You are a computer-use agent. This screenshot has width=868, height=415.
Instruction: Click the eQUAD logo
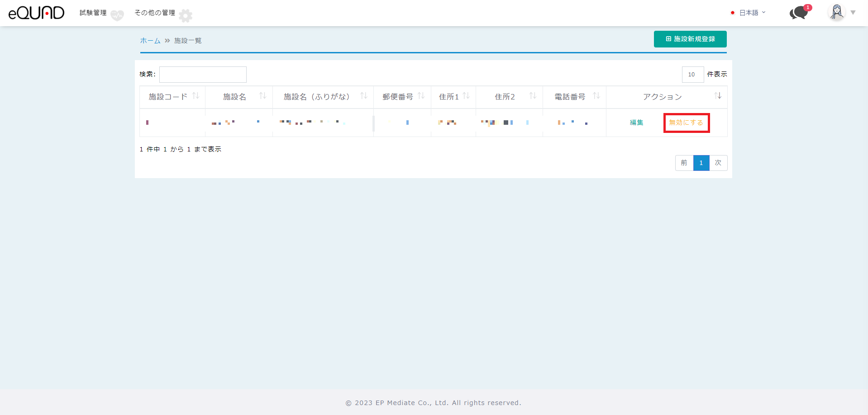click(x=36, y=13)
